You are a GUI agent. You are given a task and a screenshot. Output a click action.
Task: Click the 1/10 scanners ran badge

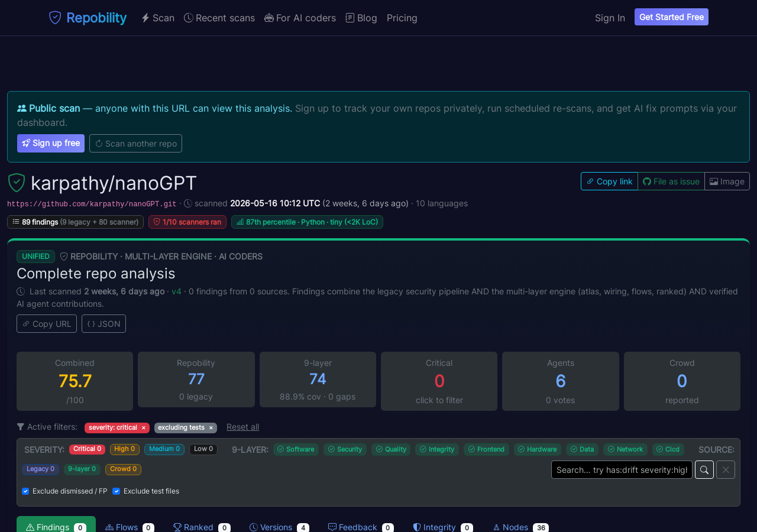coord(187,222)
